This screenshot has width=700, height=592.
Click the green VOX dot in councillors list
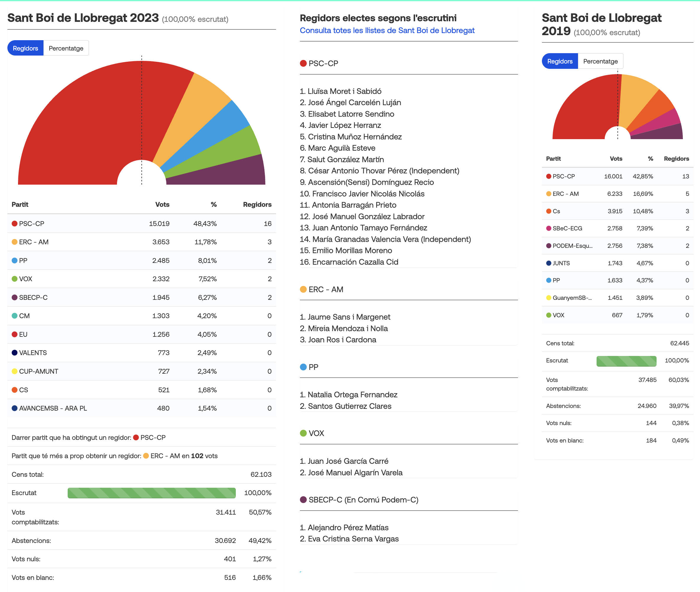303,433
